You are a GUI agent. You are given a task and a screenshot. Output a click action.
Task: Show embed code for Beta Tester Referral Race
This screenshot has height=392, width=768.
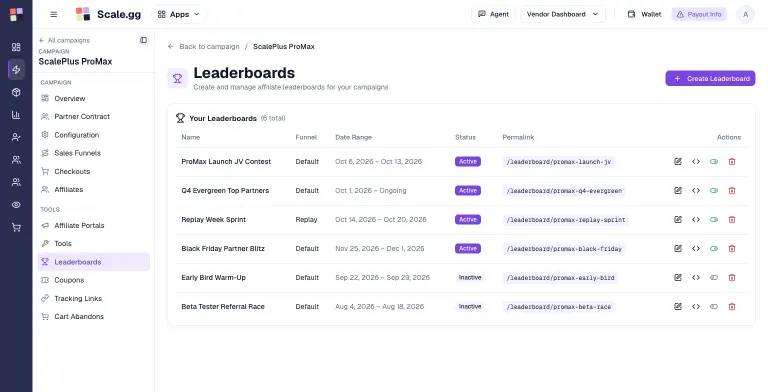click(x=696, y=307)
